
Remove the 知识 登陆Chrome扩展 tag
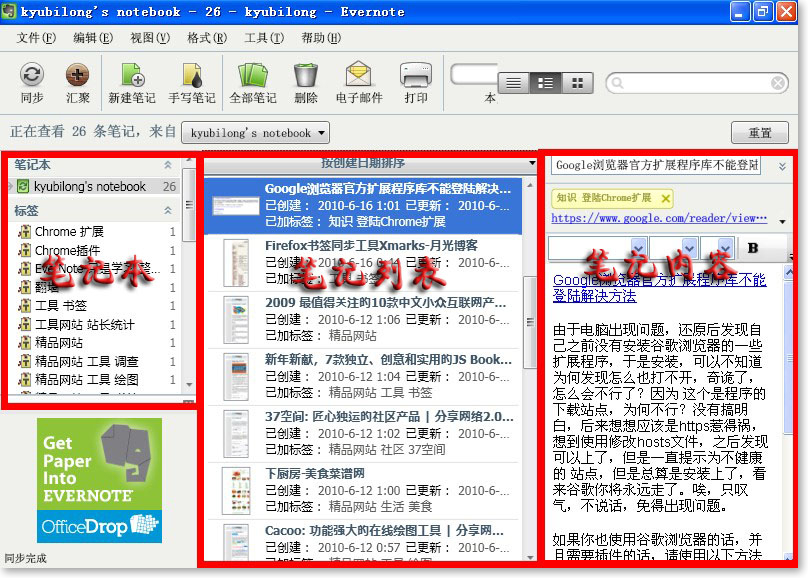[x=665, y=198]
